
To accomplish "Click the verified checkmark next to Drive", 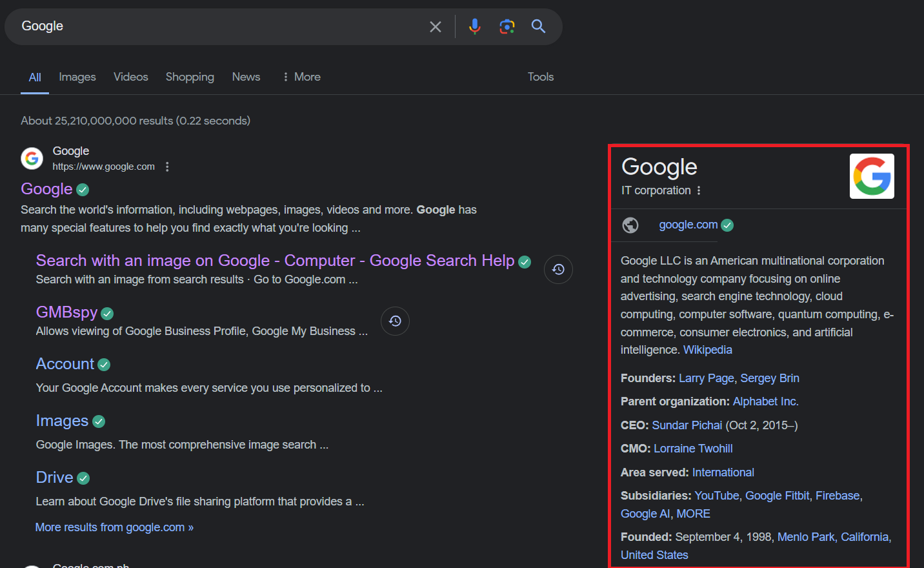I will 83,478.
